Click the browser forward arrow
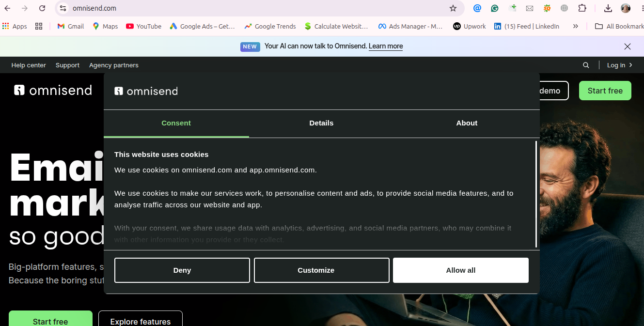The height and width of the screenshot is (326, 644). coord(25,8)
